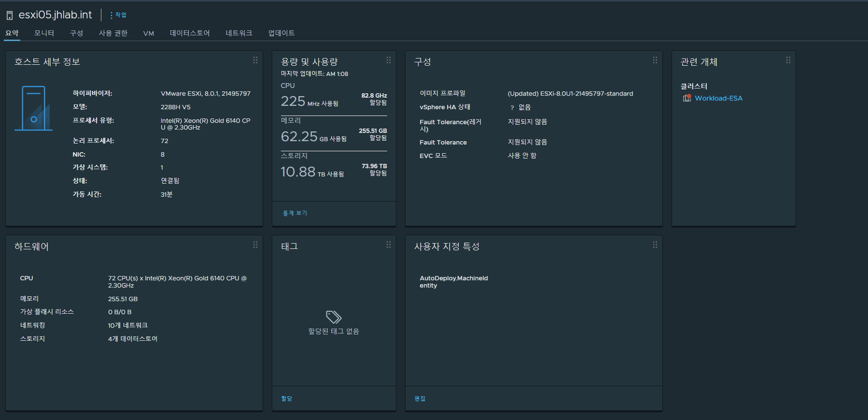Click the 하드웨어 card drag handle
Image resolution: width=868 pixels, height=420 pixels.
click(x=255, y=245)
